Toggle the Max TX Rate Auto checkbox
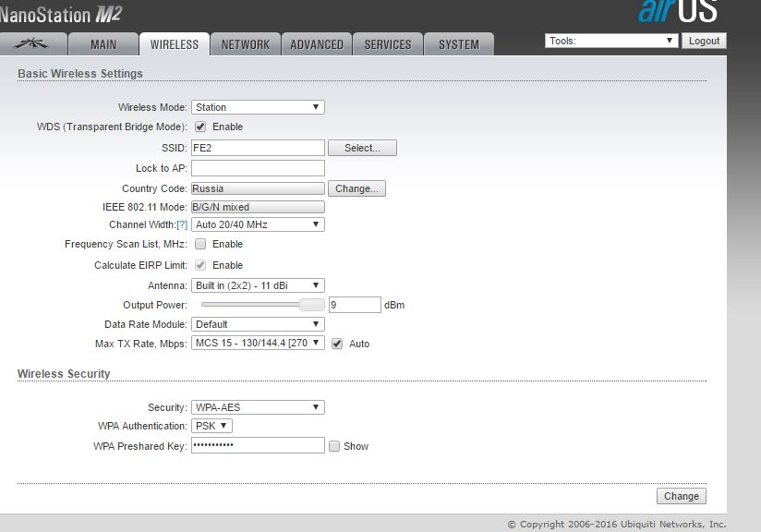 pyautogui.click(x=337, y=344)
